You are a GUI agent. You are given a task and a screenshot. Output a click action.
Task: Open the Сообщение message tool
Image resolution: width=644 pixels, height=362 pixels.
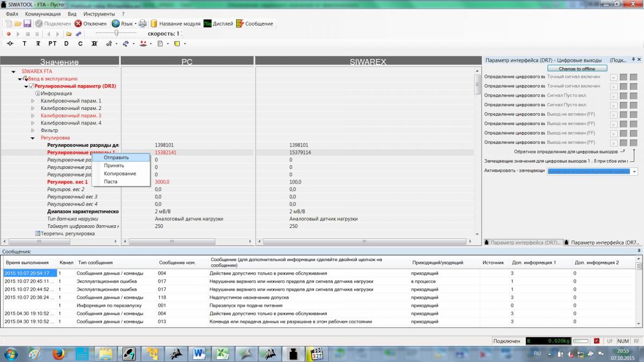255,24
